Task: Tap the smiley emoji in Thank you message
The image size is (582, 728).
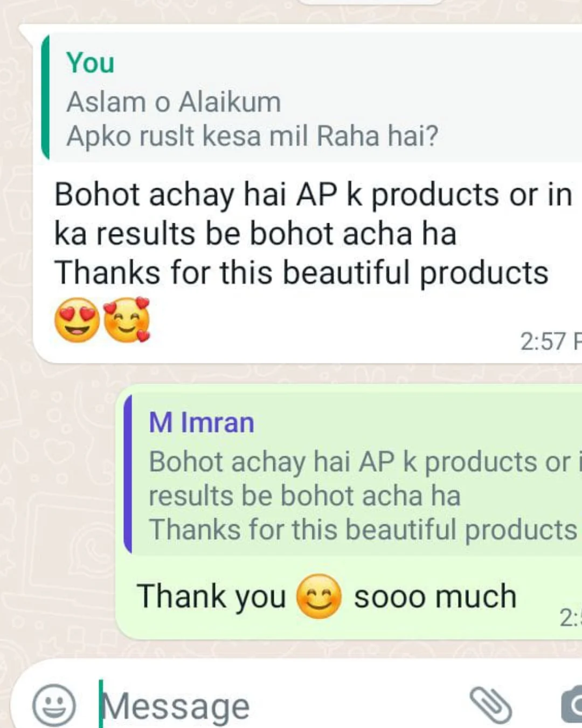Action: click(319, 596)
